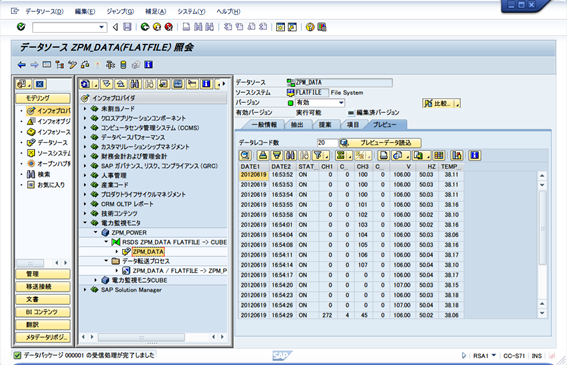Click the DATE1 column header
Image resolution: width=567 pixels, height=365 pixels.
(254, 166)
